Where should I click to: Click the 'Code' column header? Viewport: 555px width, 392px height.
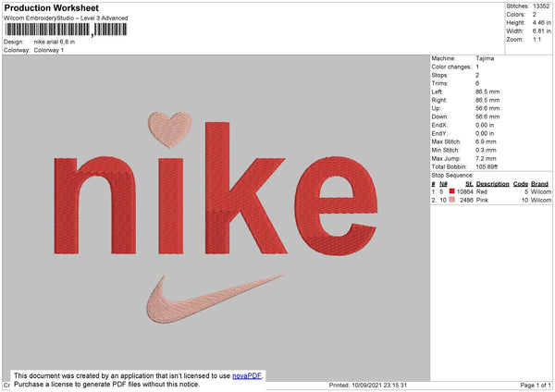520,184
